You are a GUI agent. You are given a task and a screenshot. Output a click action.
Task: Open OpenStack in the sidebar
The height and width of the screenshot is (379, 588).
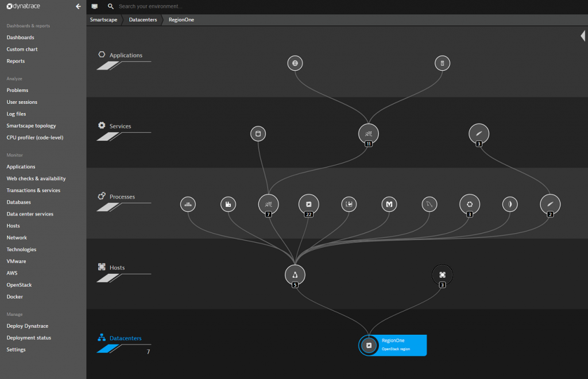[x=19, y=285]
